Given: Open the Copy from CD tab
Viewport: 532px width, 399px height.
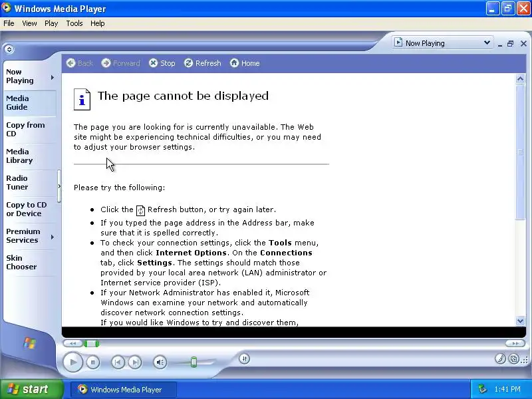Looking at the screenshot, I should click(x=30, y=129).
